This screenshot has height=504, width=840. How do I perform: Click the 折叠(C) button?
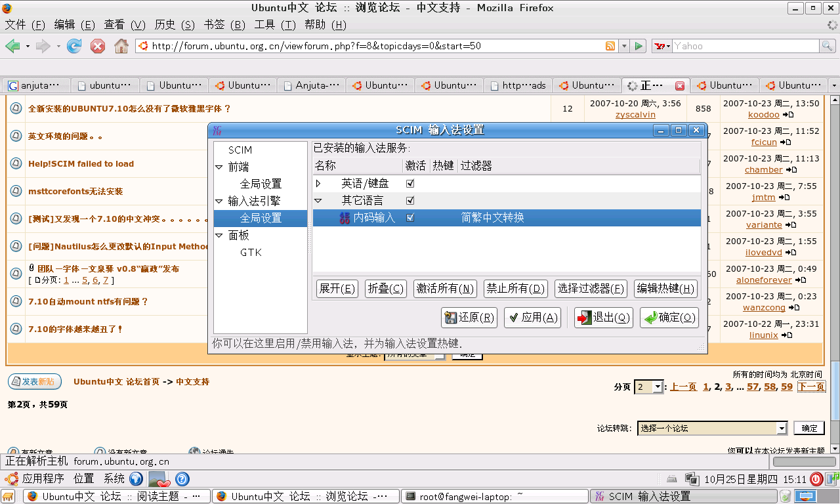coord(386,289)
